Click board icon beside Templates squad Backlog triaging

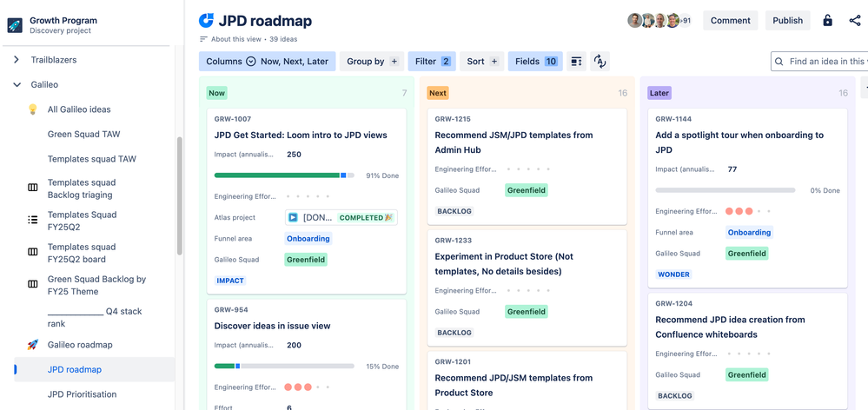tap(33, 188)
